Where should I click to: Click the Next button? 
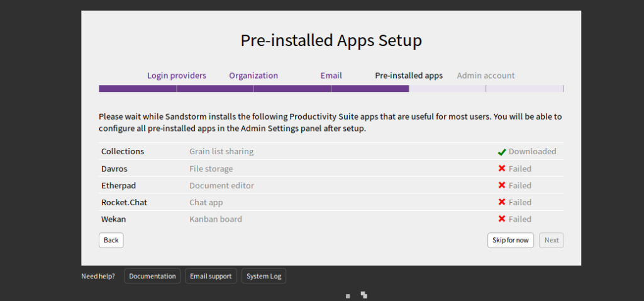pyautogui.click(x=552, y=240)
